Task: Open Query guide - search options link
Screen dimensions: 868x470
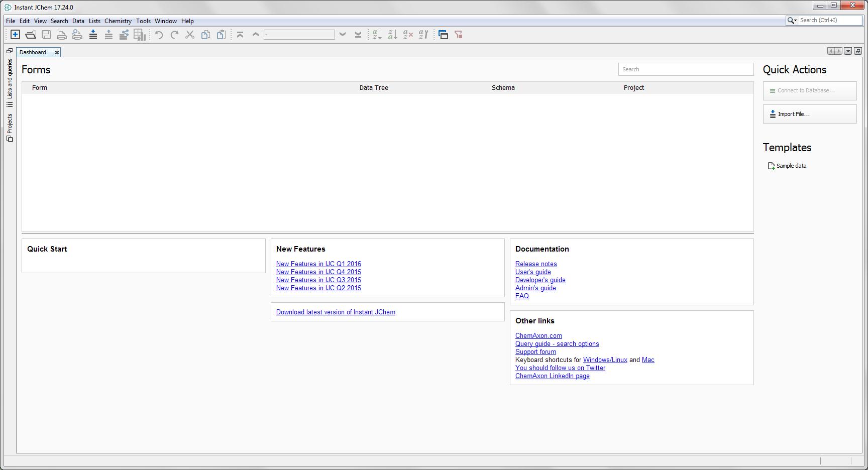Action: click(x=557, y=343)
